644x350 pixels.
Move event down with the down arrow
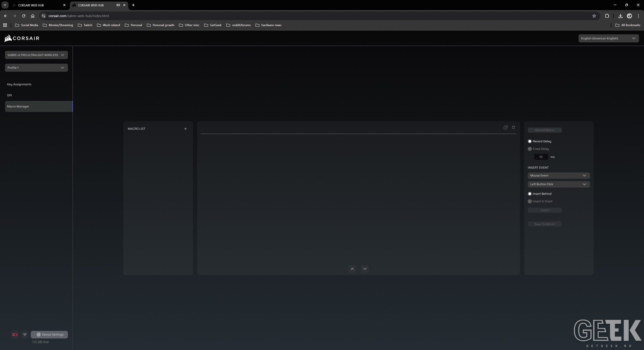pos(365,269)
